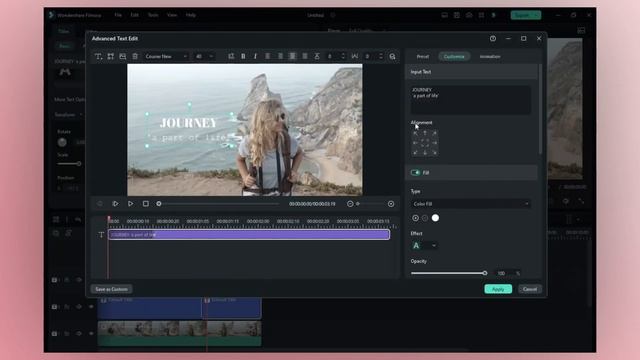Click the Effect A style preview
The image size is (640, 360).
(x=416, y=245)
